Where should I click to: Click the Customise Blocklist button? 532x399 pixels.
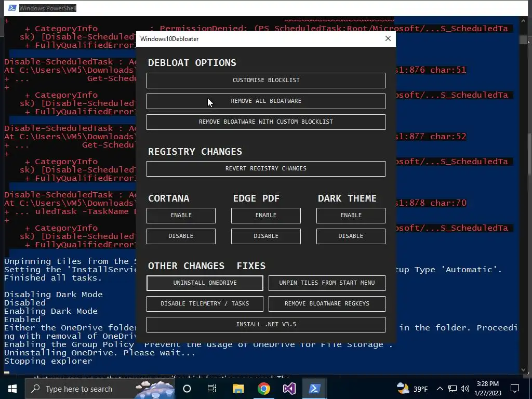click(x=265, y=81)
